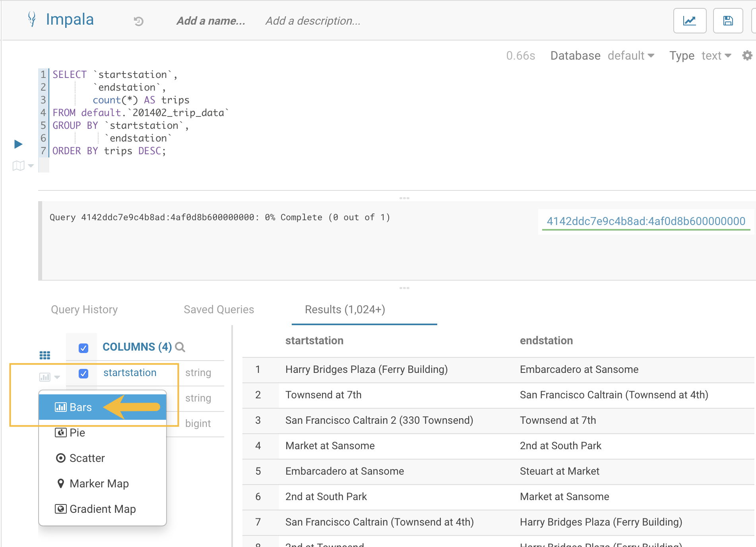Viewport: 756px width, 547px height.
Task: Open the query ID link 4142ddc7e9c4b8ad
Action: [646, 221]
